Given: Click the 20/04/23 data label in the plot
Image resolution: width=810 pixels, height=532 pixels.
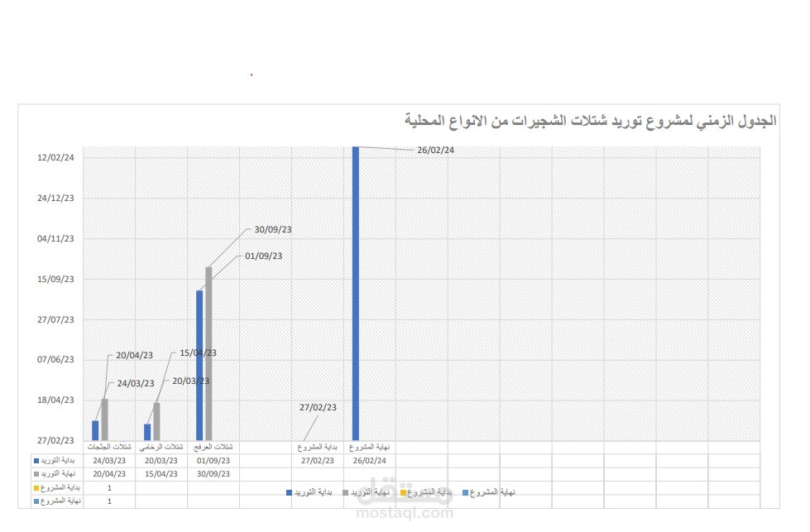Looking at the screenshot, I should (x=134, y=355).
